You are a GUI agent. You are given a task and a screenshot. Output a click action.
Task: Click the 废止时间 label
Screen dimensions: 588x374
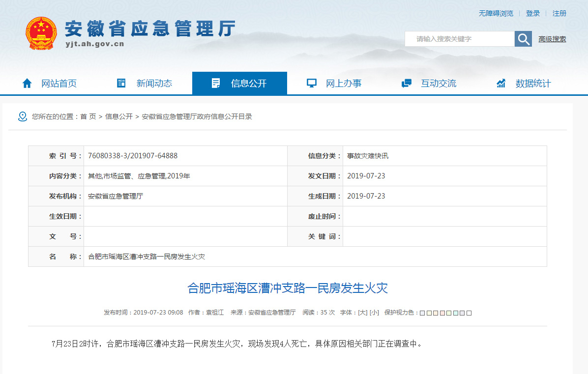[324, 216]
